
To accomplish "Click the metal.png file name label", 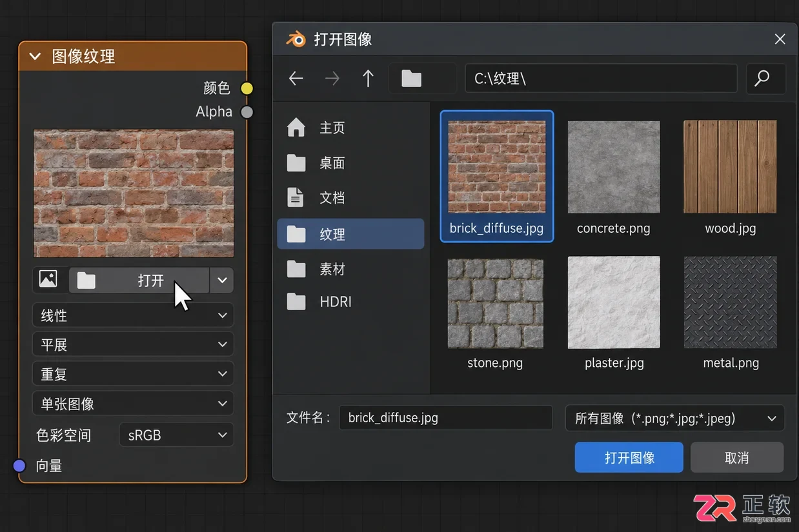I will (x=731, y=363).
